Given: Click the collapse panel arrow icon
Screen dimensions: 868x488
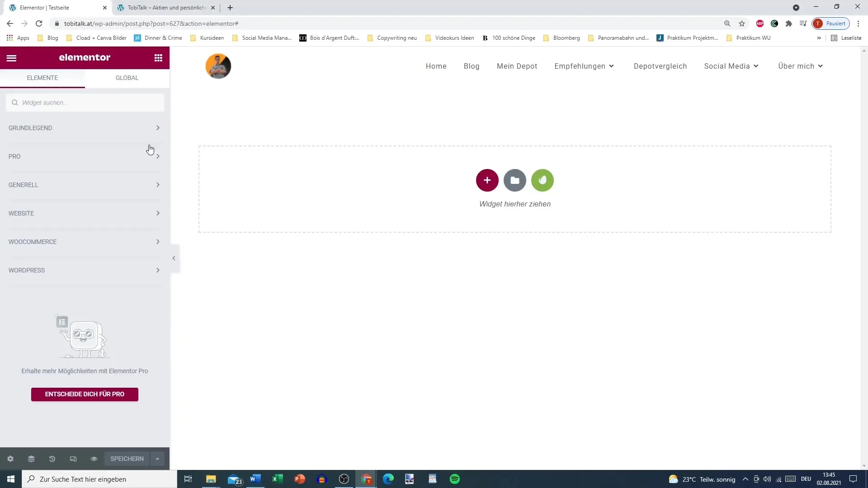Looking at the screenshot, I should coord(174,258).
